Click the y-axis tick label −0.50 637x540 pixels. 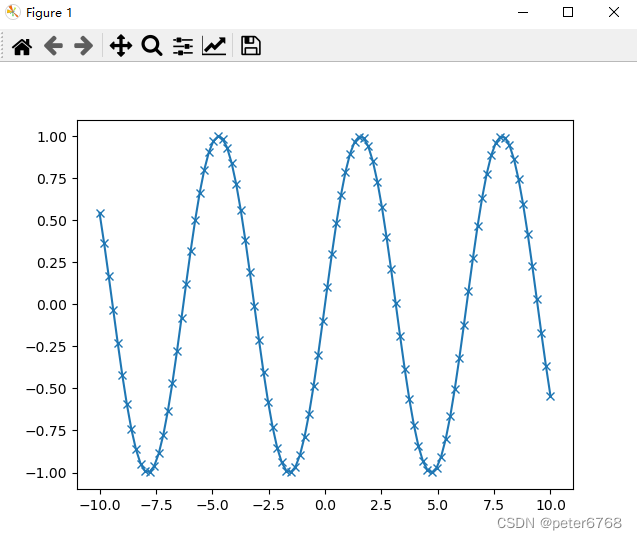tap(46, 389)
